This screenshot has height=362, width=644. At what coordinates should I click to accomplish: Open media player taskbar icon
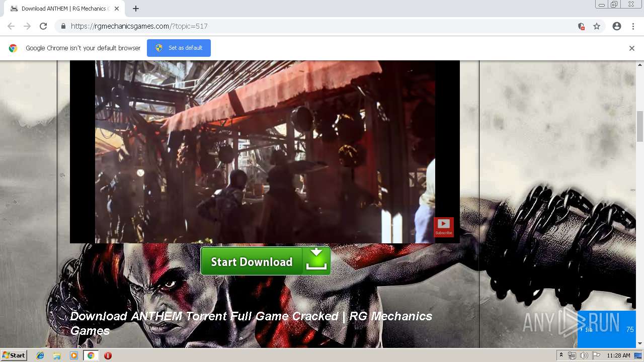(74, 355)
